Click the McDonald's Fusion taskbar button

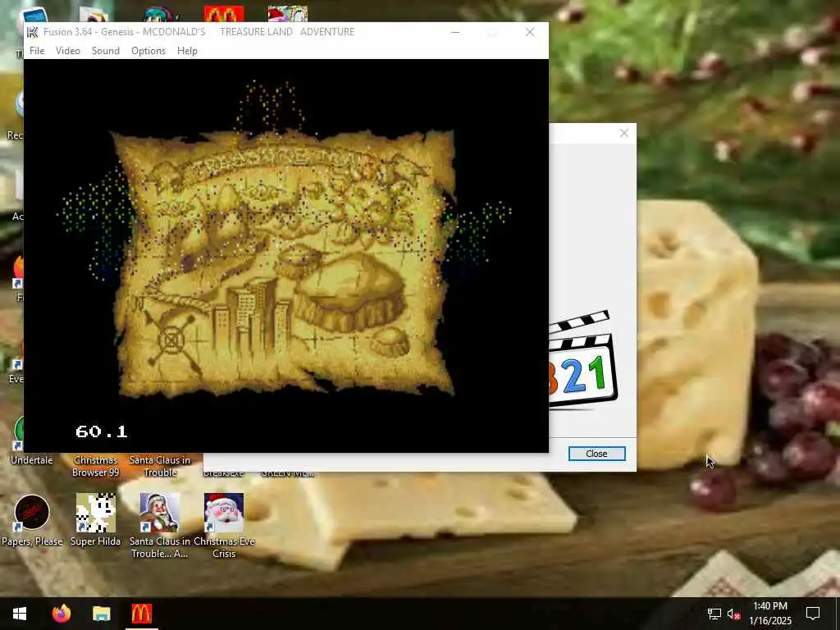(141, 614)
